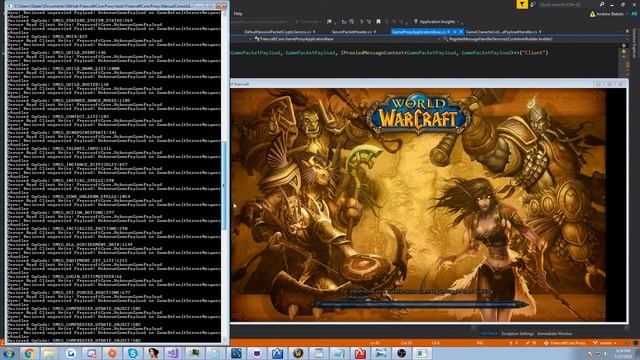Open Skype from the taskbar
The width and height of the screenshot is (640, 360).
pos(132,353)
